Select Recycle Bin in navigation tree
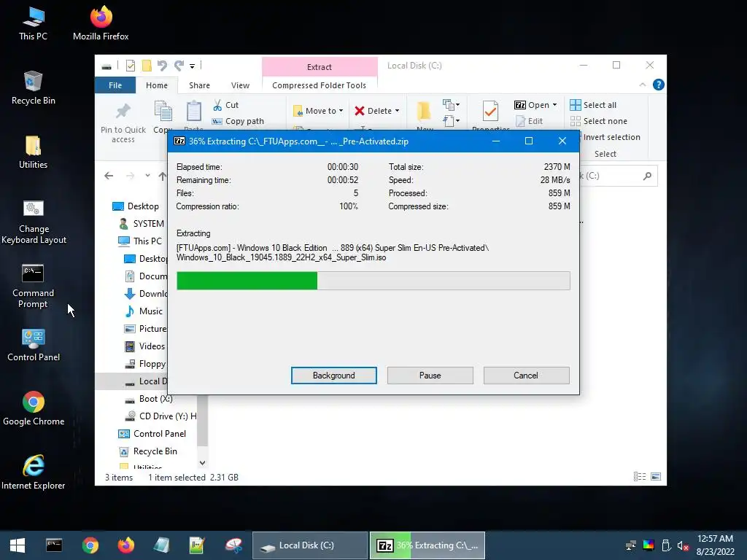The image size is (747, 560). click(147, 451)
